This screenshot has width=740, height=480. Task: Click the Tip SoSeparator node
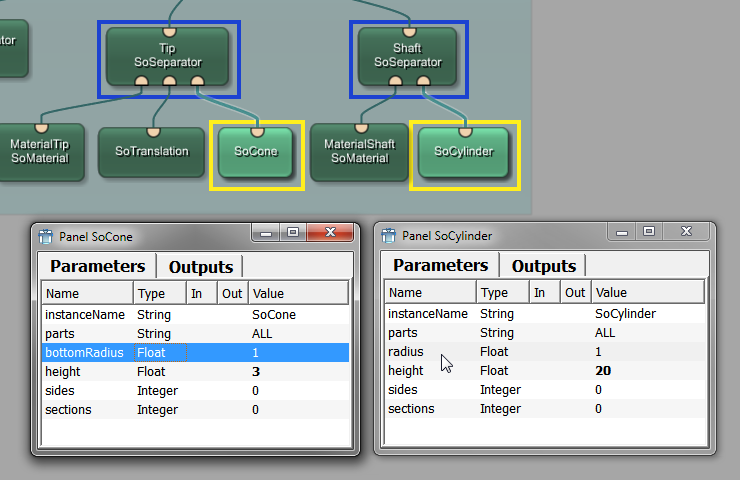click(x=167, y=55)
